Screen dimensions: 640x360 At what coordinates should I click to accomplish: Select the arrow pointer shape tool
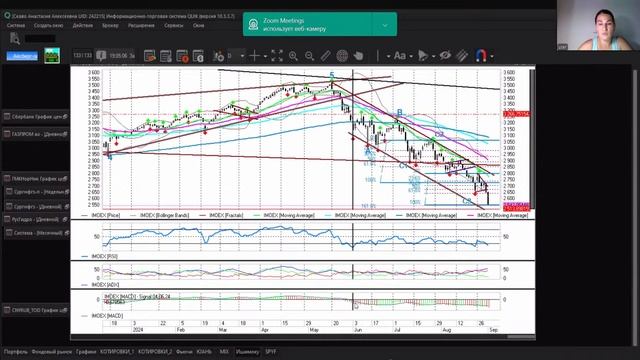[423, 56]
